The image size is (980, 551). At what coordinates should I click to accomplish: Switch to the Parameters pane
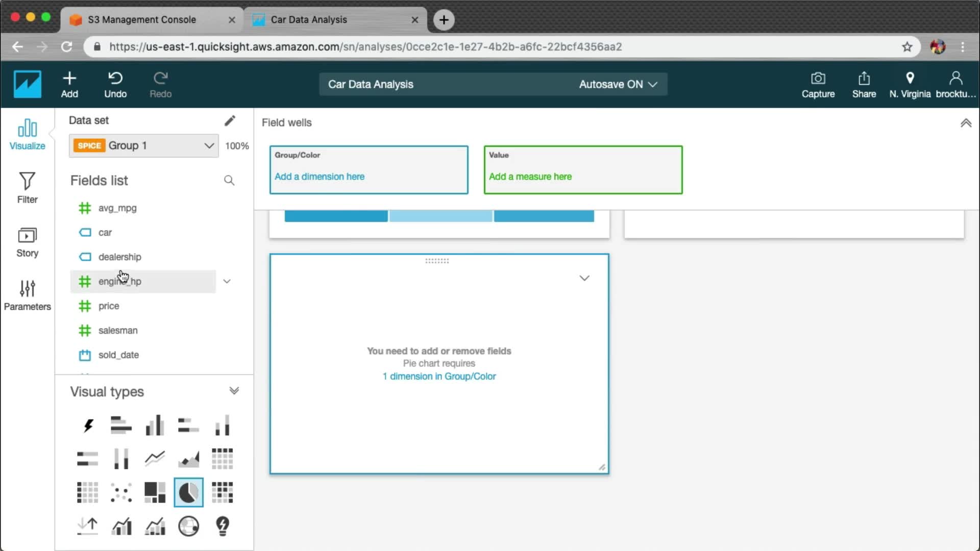click(27, 295)
